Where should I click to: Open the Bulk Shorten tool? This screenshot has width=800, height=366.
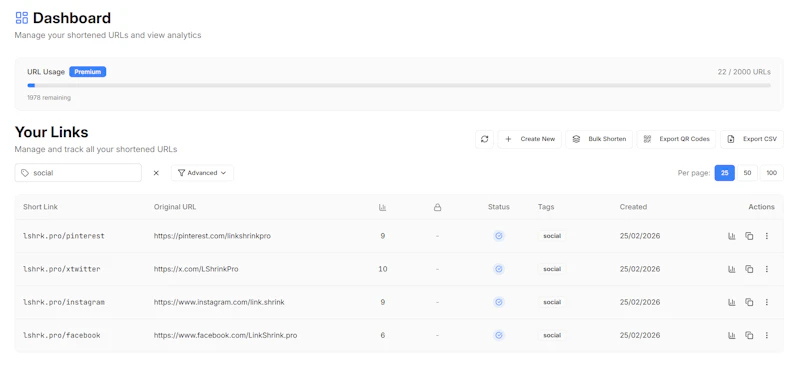tap(599, 139)
